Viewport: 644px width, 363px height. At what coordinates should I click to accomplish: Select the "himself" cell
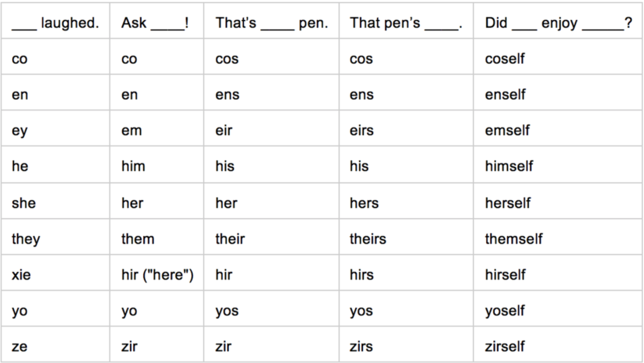[509, 167]
